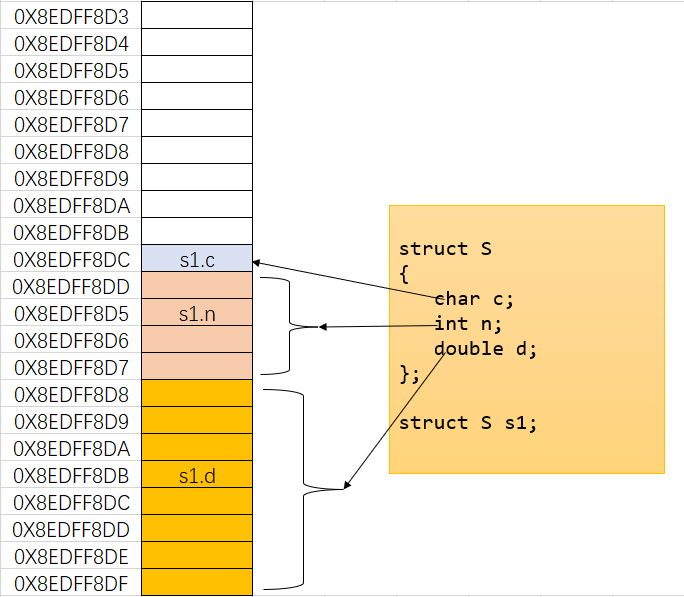This screenshot has height=597, width=684.
Task: Click the empty white cell beside 0X8EDFF8D3
Action: (196, 17)
